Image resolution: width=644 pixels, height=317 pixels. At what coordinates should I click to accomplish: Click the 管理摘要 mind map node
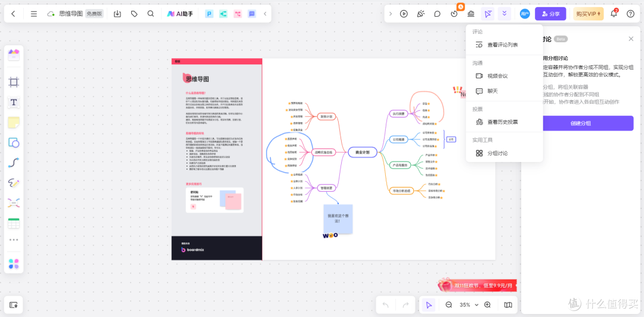(327, 188)
